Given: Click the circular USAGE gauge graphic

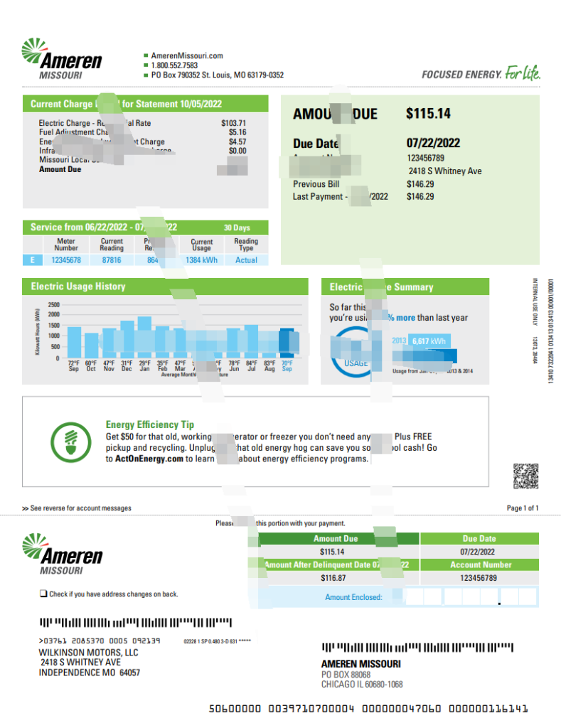Looking at the screenshot, I should click(x=356, y=351).
